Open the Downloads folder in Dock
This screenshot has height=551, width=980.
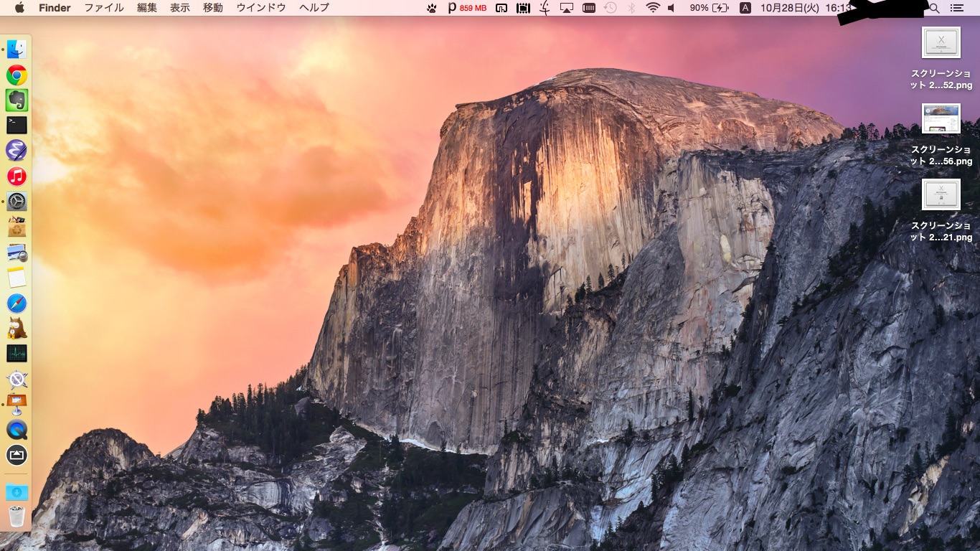(x=17, y=492)
